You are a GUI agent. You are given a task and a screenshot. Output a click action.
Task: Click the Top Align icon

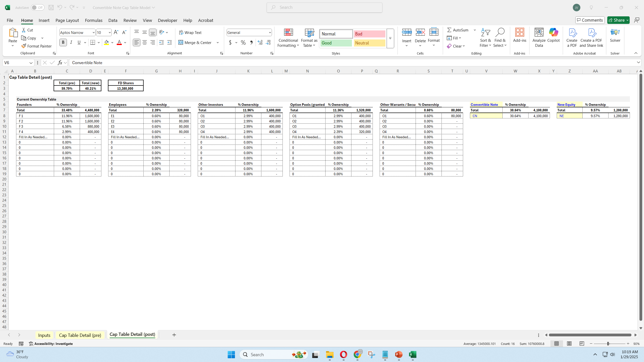click(137, 32)
